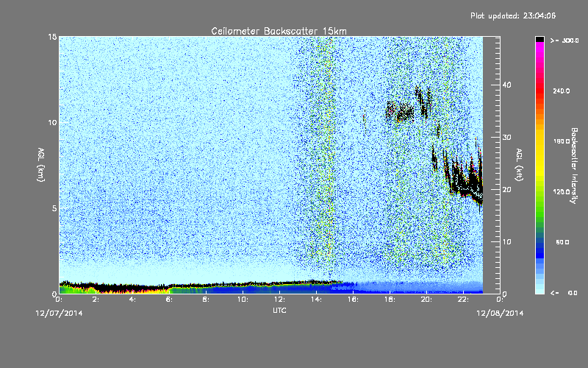This screenshot has width=588, height=368.
Task: Click the 10 kft right-axis tick label
Action: 506,242
